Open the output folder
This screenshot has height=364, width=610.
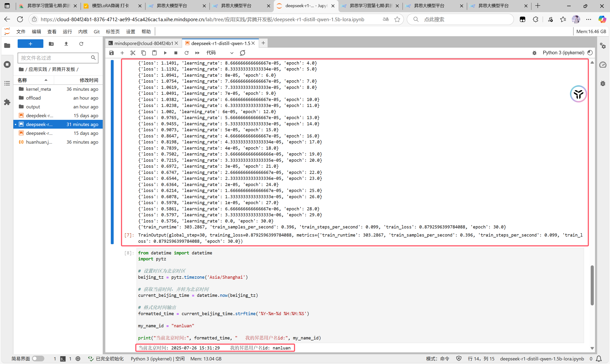[x=33, y=107]
